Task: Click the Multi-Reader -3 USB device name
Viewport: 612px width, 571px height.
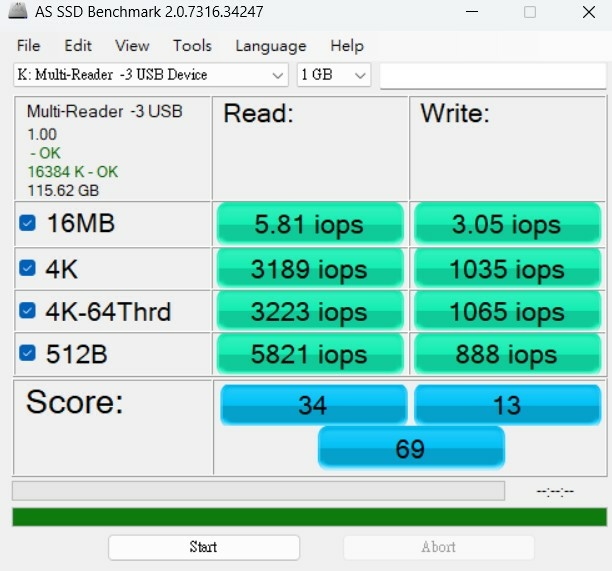Action: tap(105, 111)
